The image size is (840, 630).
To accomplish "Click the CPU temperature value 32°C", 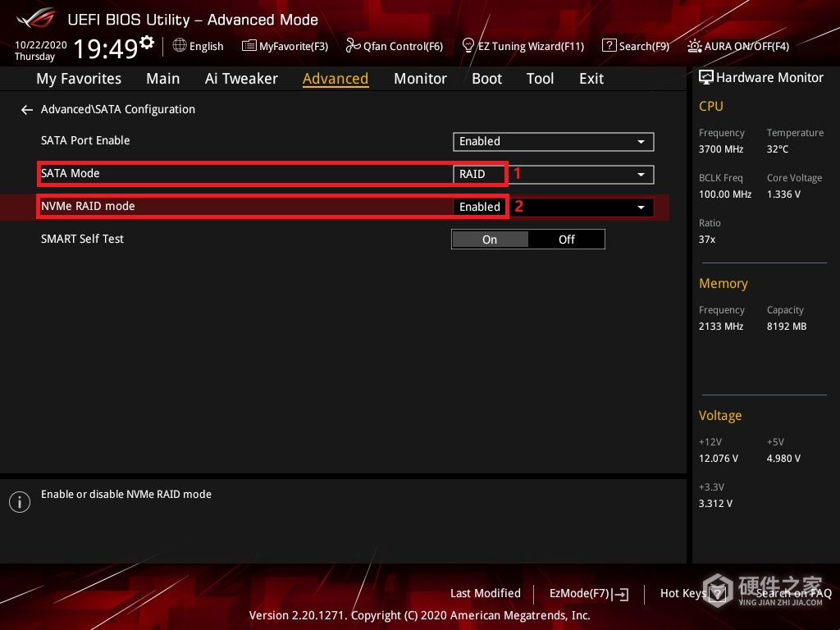I will (778, 149).
